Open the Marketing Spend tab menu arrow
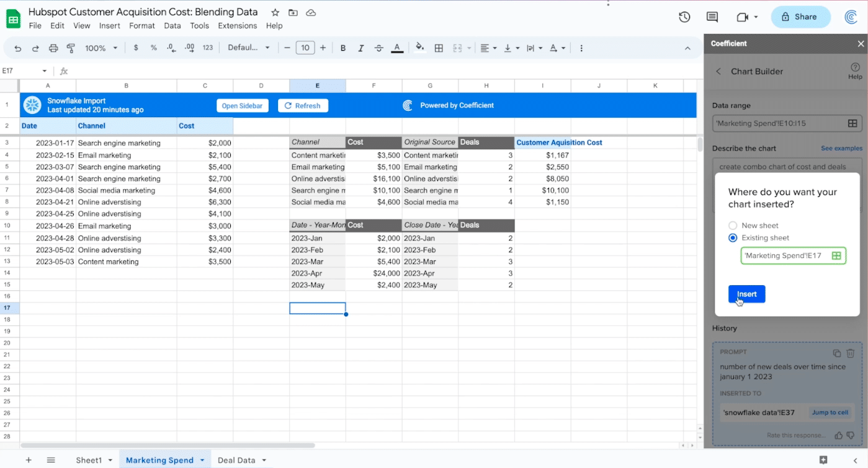 202,460
